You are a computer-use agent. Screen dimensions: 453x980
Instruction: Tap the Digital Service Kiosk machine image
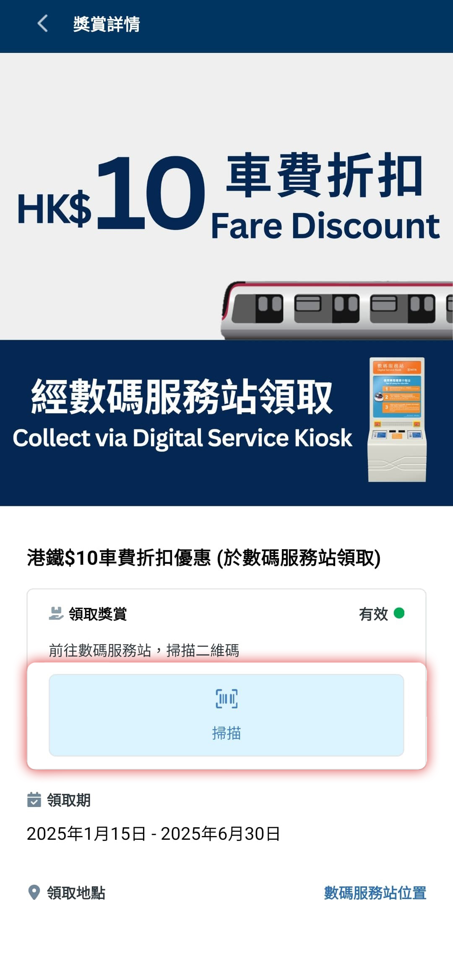(397, 419)
